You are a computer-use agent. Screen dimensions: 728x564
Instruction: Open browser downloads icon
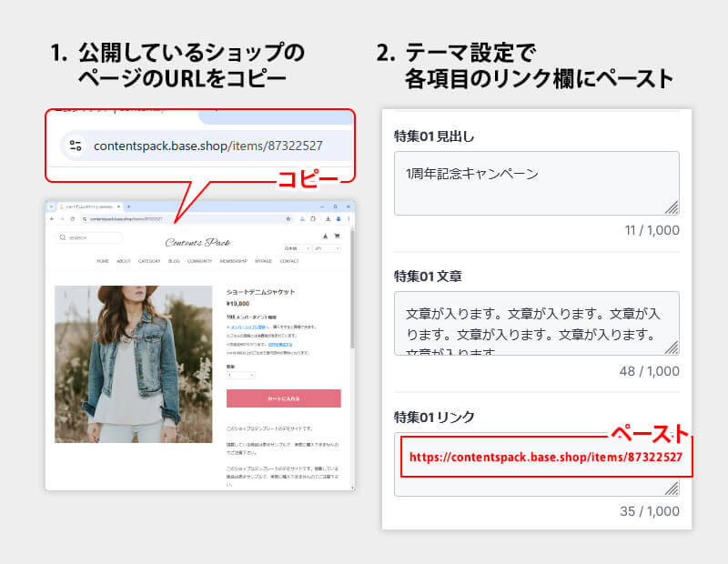click(328, 218)
